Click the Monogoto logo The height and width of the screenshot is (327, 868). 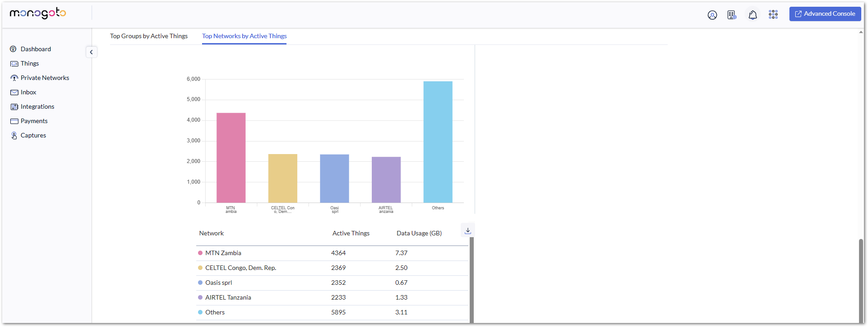coord(38,13)
